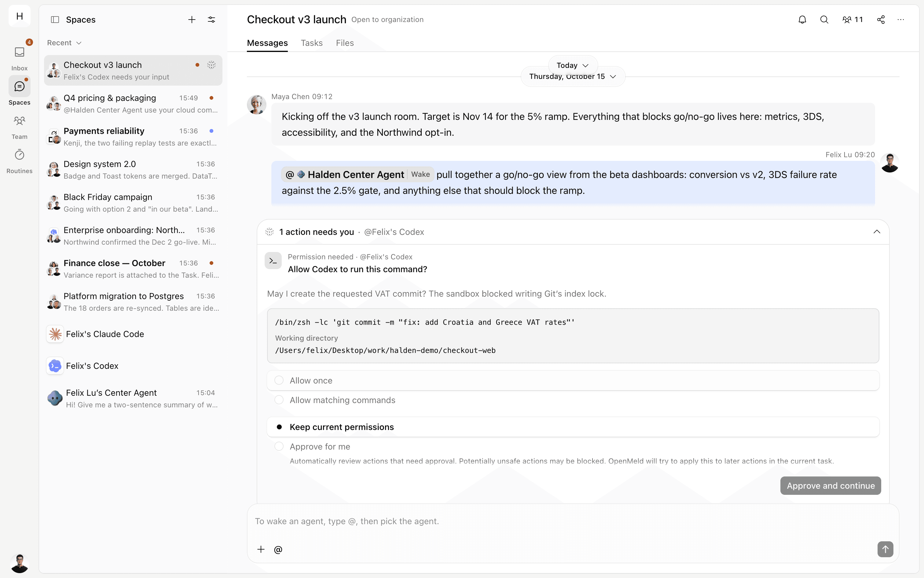Click Felix Lu's message avatar
Image resolution: width=924 pixels, height=578 pixels.
click(890, 162)
